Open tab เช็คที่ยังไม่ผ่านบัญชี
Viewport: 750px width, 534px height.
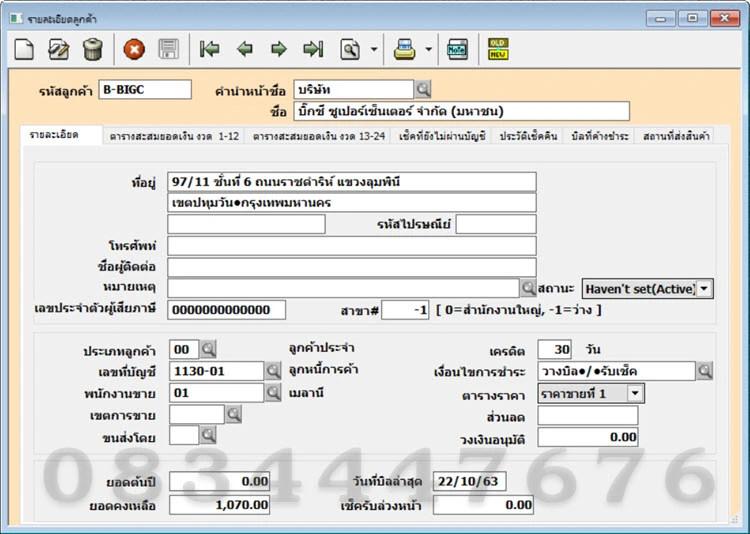tap(442, 136)
